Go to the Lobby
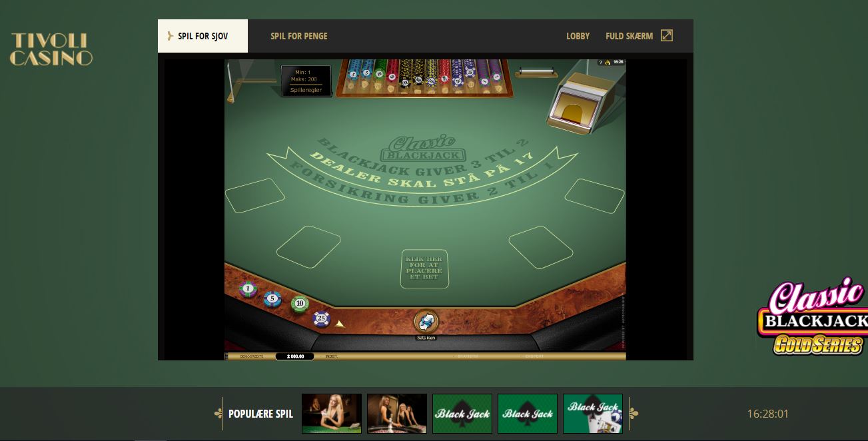Viewport: 868px width, 441px height. tap(578, 36)
